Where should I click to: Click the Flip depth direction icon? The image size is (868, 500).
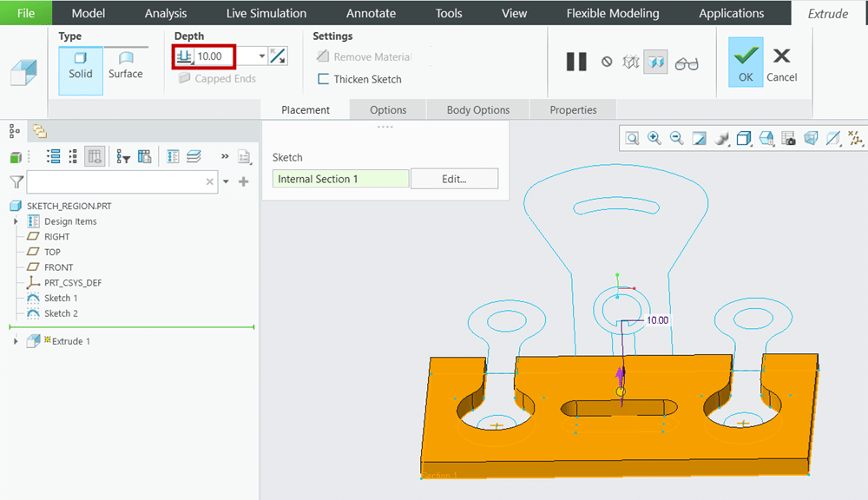tap(278, 56)
